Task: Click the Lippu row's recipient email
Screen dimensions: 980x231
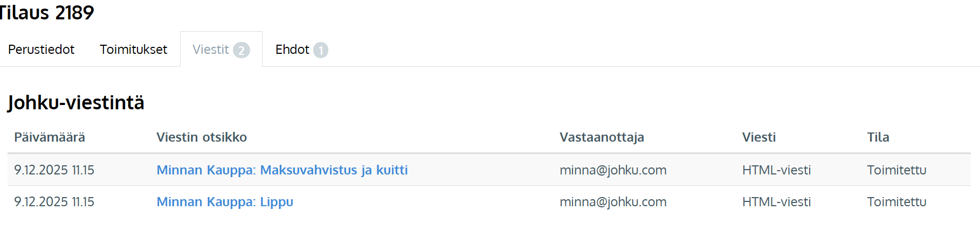Action: [613, 202]
